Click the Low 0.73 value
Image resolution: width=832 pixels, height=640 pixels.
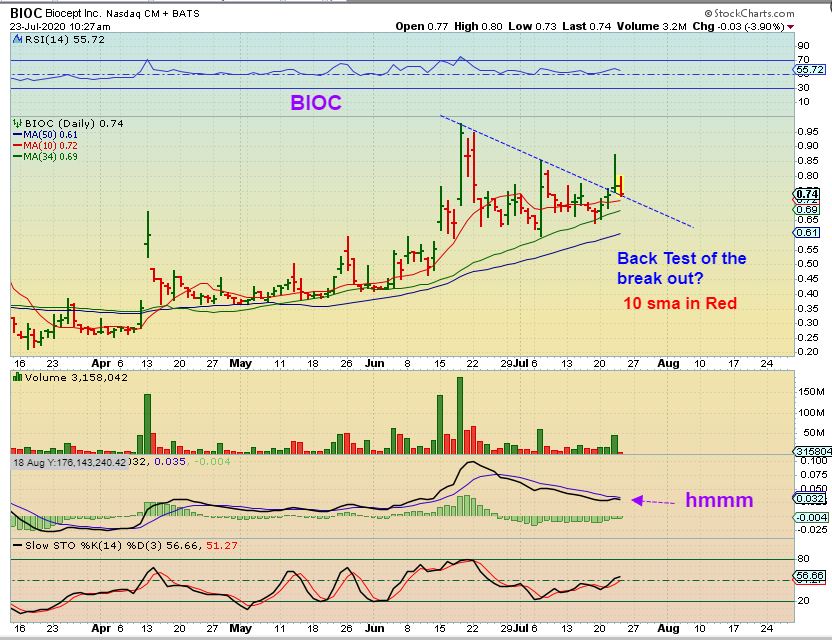pyautogui.click(x=532, y=26)
